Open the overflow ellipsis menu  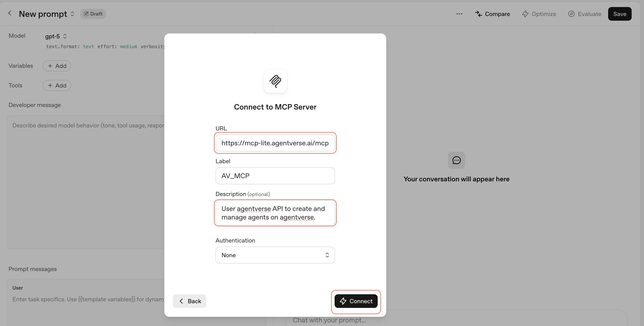(x=459, y=14)
